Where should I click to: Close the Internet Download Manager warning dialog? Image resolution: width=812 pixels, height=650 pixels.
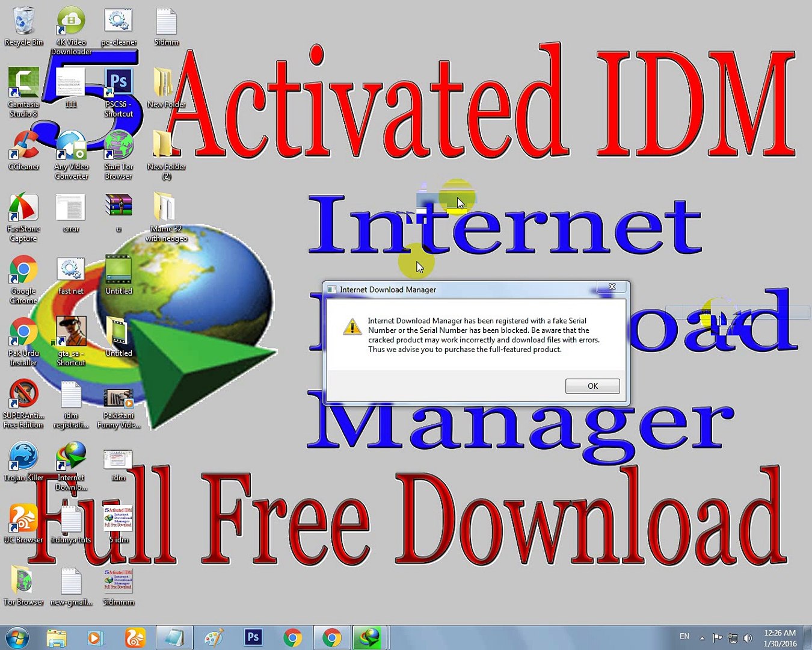(612, 286)
